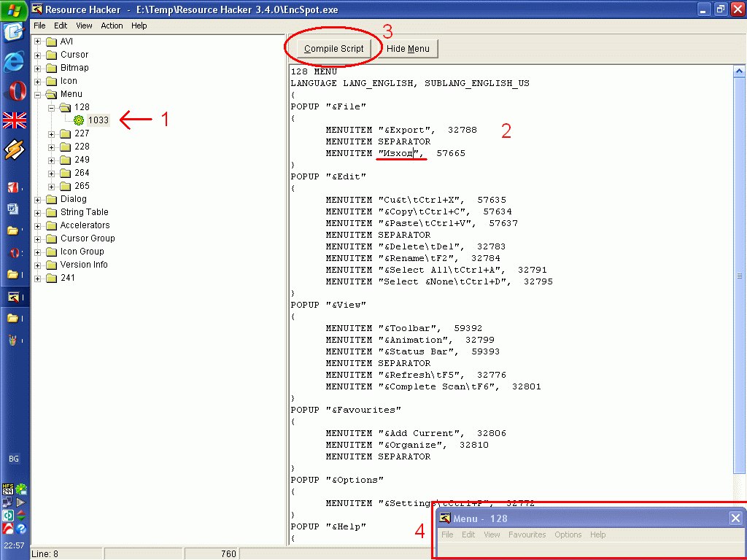This screenshot has width=747, height=560.
Task: Open Favourites in the Menu - 128 preview
Action: [527, 534]
